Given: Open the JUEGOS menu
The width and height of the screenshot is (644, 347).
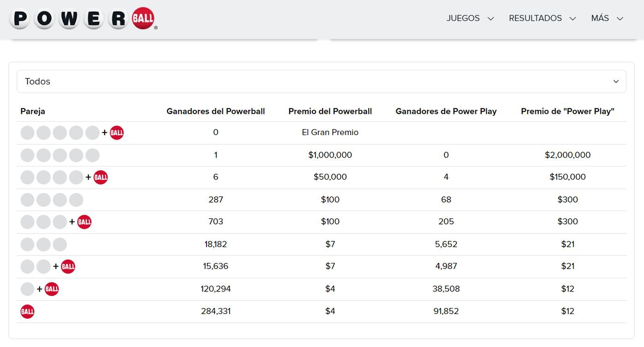Looking at the screenshot, I should click(x=463, y=18).
